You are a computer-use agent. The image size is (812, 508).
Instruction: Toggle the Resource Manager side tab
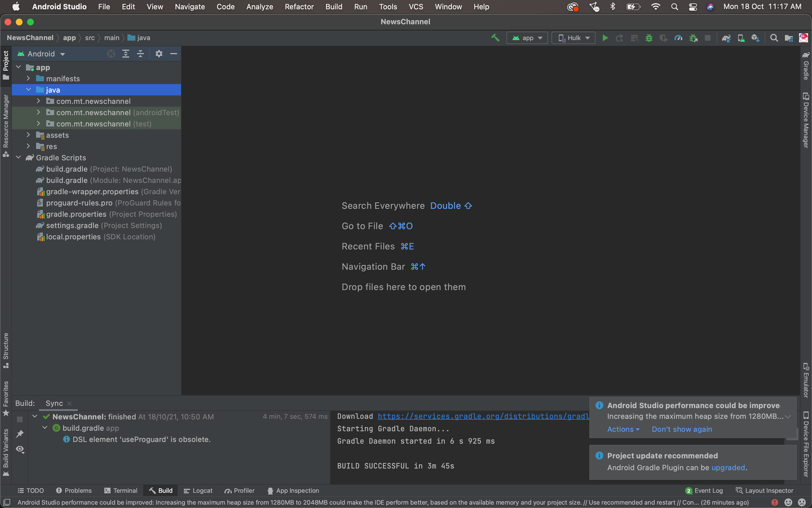click(x=6, y=125)
